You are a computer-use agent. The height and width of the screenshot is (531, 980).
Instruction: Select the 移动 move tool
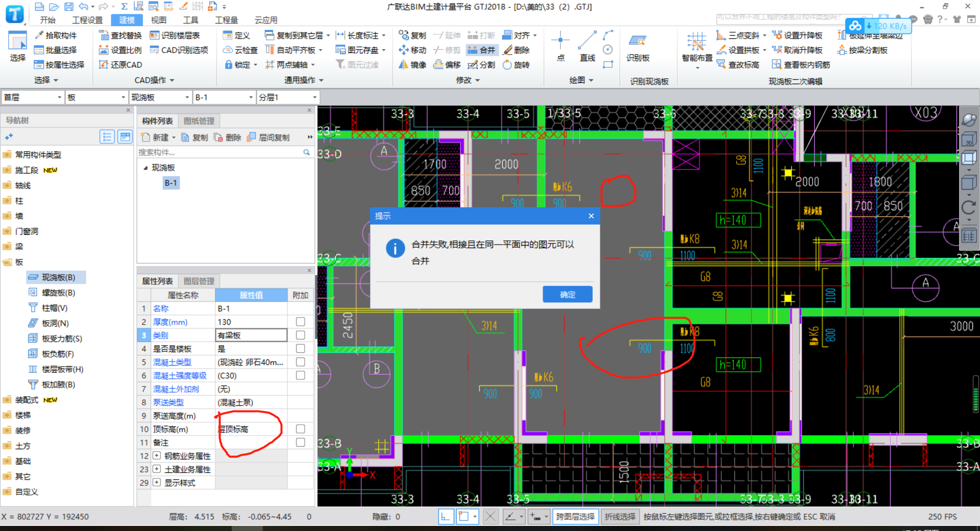click(x=412, y=50)
